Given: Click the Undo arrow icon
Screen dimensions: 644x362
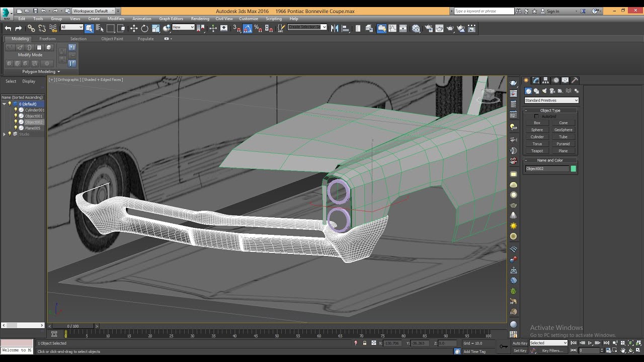Looking at the screenshot, I should click(8, 29).
